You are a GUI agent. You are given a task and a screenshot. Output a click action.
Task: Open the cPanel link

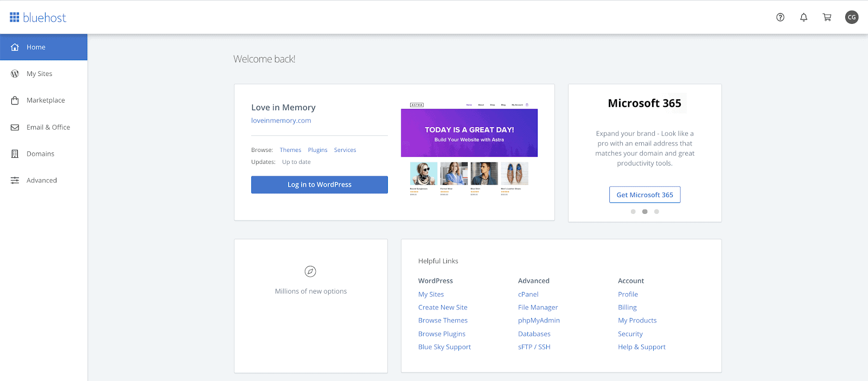point(528,294)
